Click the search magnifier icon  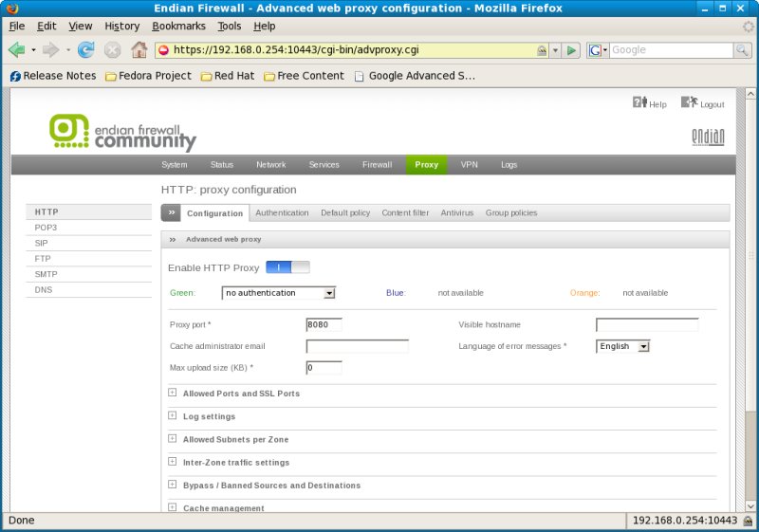point(742,50)
